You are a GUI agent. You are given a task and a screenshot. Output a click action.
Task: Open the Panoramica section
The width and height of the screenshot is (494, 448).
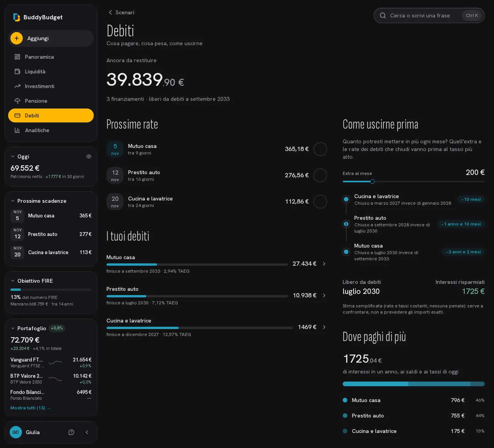point(51,57)
